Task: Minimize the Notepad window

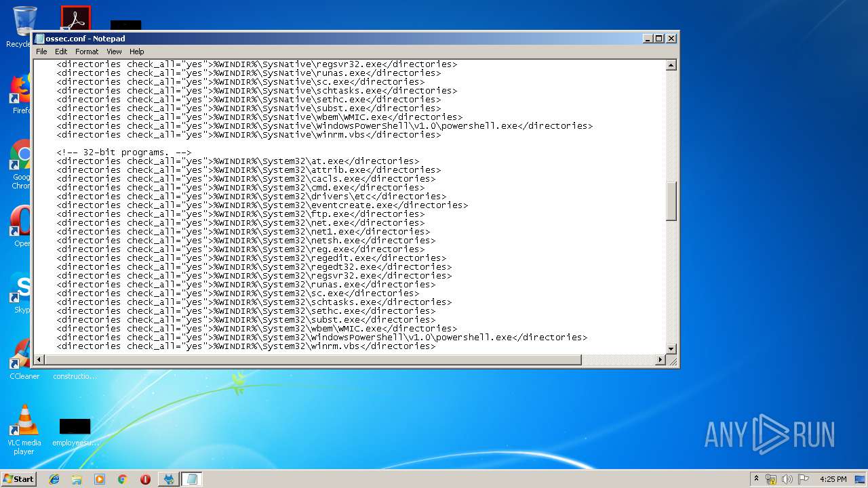Action: [647, 39]
